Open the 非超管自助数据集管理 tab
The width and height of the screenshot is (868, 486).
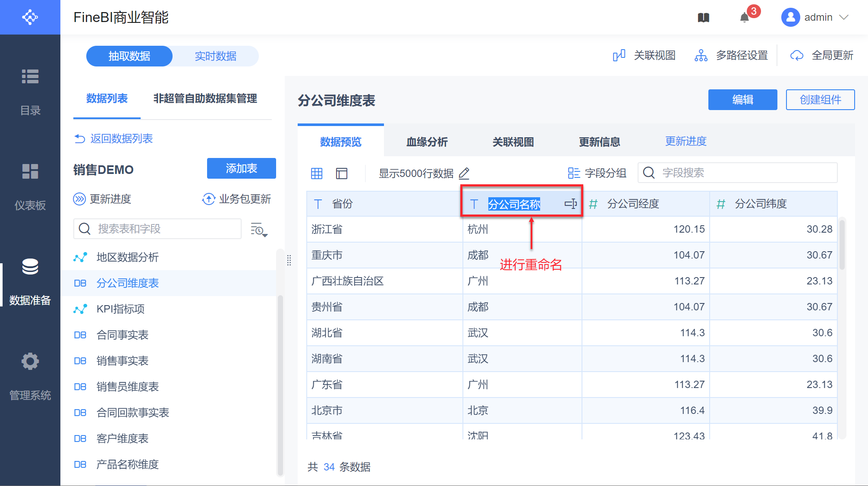click(205, 98)
